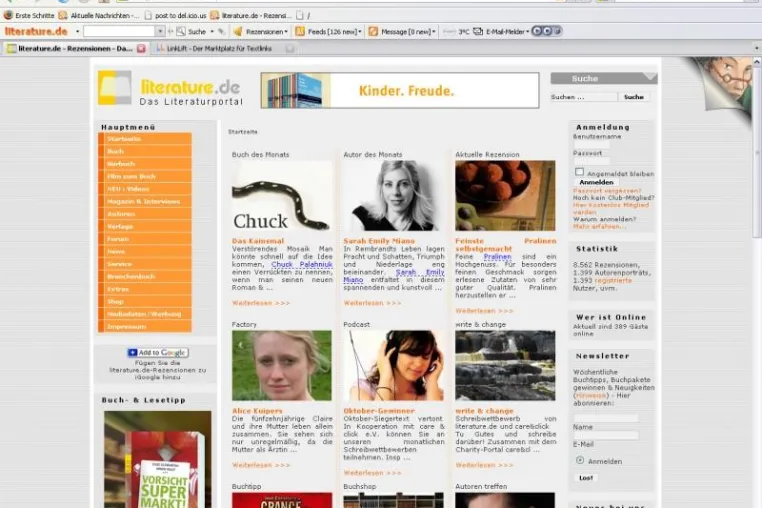Screen dimensions: 762x508
Task: Click Weiterlesen under Sarah Emily Miano
Action: coord(372,303)
